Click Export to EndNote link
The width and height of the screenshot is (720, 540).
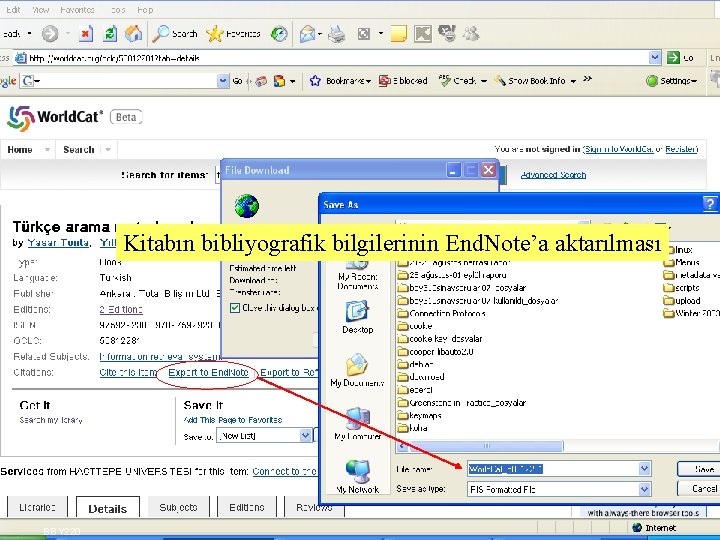coord(208,372)
